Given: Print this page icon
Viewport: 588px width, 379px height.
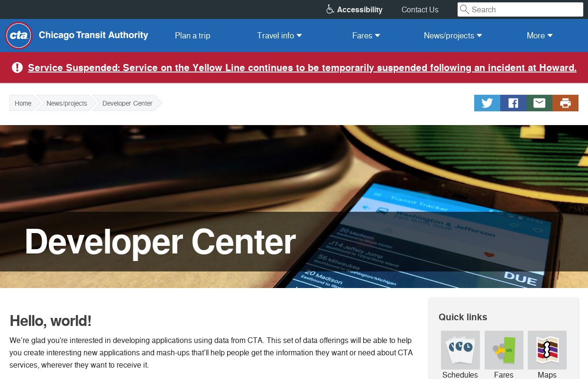Looking at the screenshot, I should pyautogui.click(x=565, y=103).
